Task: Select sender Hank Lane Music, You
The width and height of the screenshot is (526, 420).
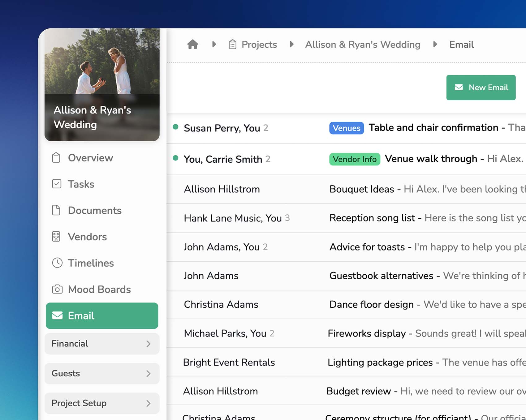Action: [x=233, y=218]
